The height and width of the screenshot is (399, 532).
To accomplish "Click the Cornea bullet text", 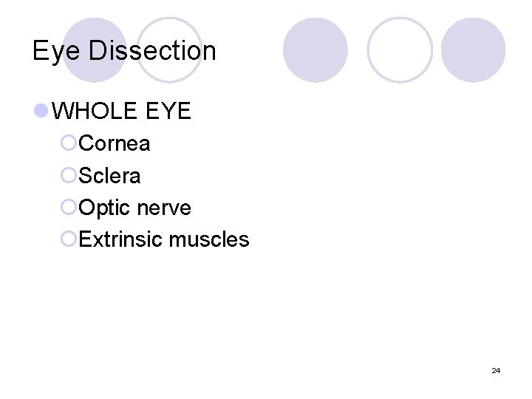I will pyautogui.click(x=115, y=143).
